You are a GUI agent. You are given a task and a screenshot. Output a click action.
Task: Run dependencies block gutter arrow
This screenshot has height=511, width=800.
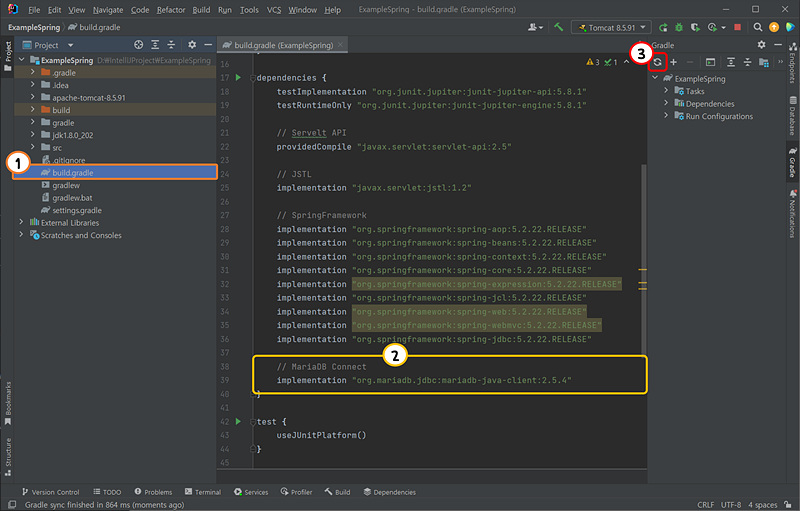click(x=238, y=78)
